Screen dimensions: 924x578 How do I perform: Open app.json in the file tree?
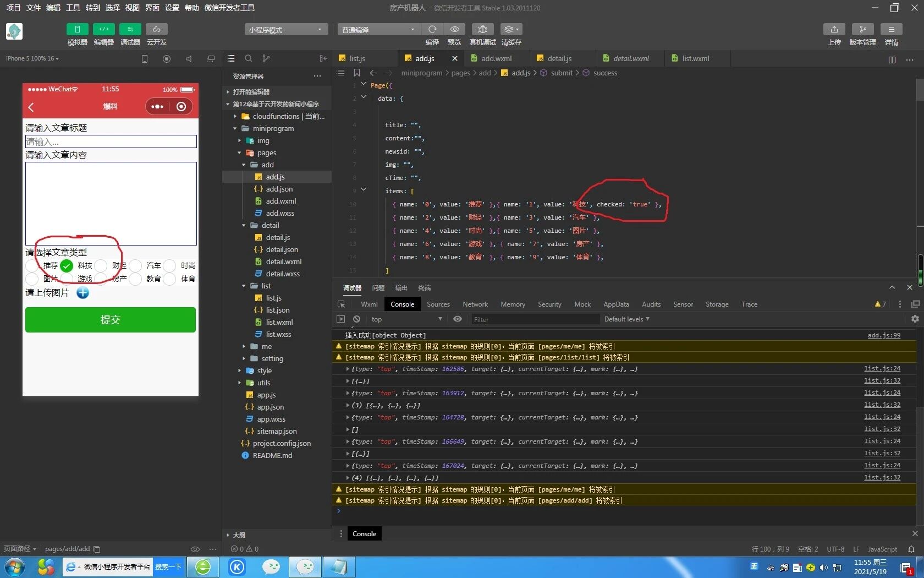click(270, 407)
